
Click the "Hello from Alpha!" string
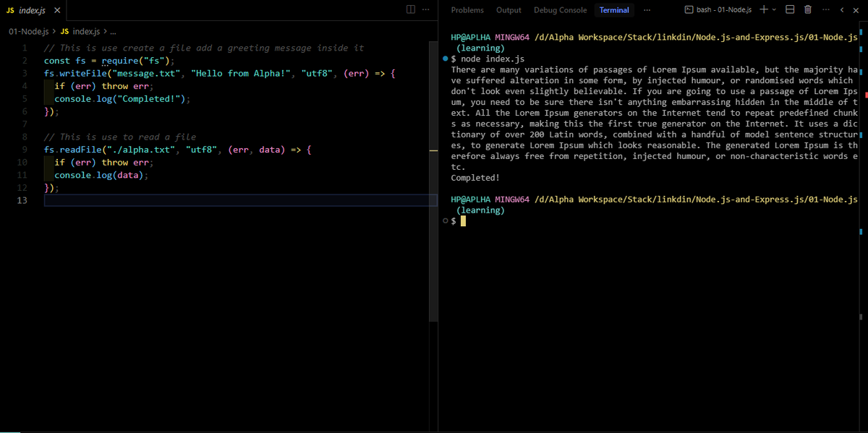coord(242,74)
